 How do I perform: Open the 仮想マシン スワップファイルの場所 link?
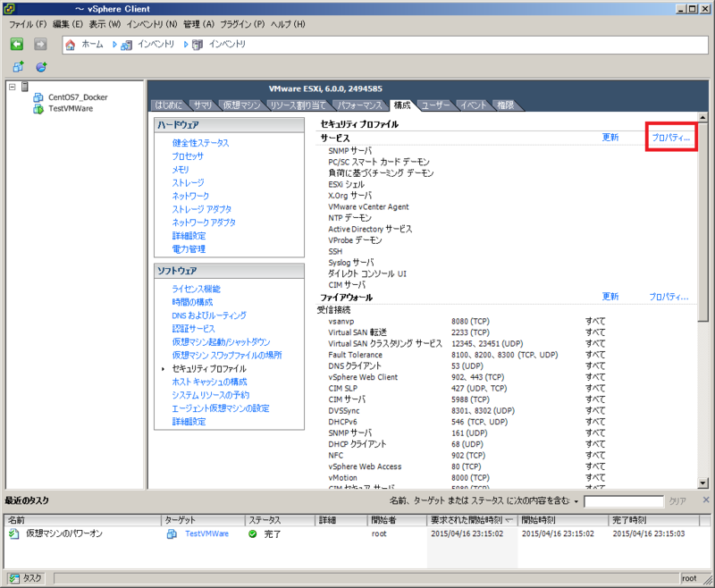227,355
